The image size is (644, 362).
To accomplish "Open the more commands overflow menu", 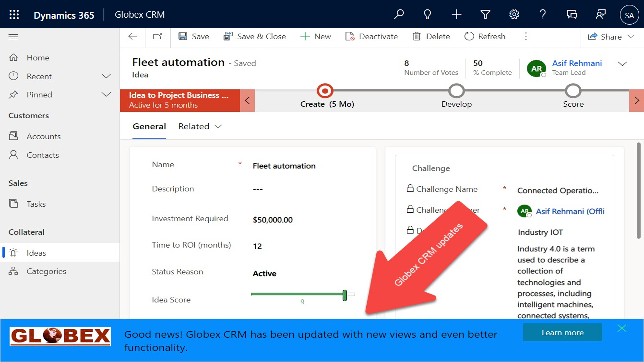I will pos(526,36).
